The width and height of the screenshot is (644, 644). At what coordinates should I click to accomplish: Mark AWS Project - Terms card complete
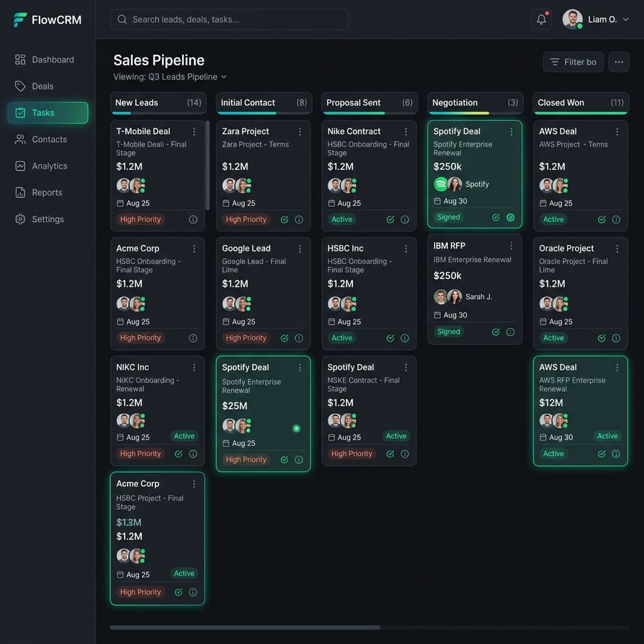pos(602,219)
